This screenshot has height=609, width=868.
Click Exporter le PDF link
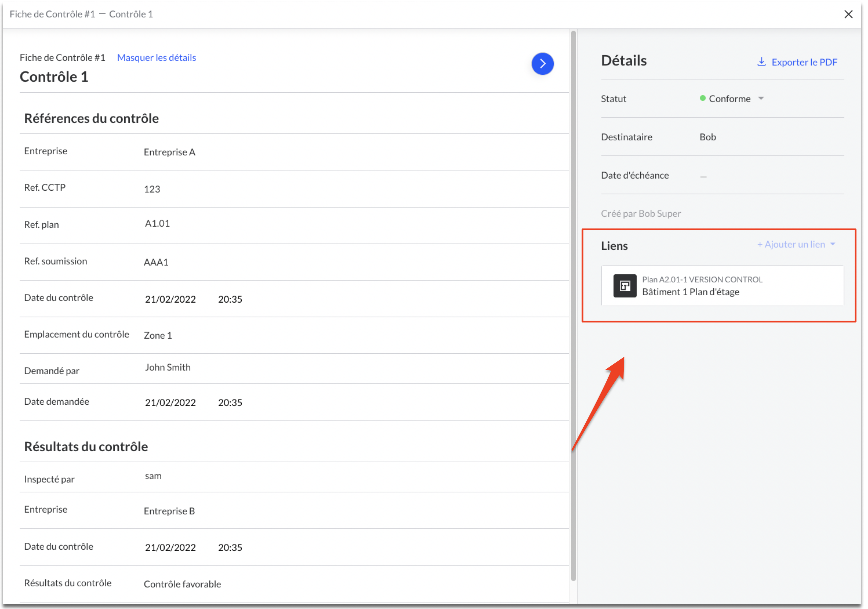tap(804, 62)
